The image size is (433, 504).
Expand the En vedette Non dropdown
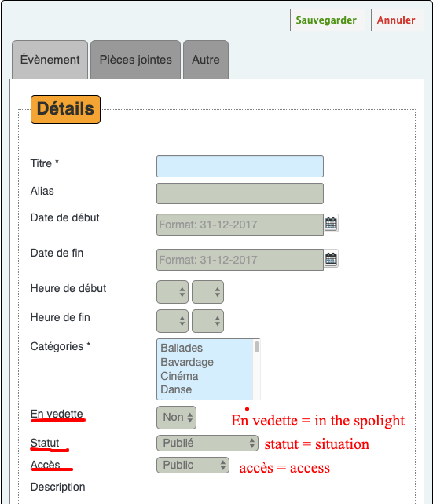[x=176, y=418]
